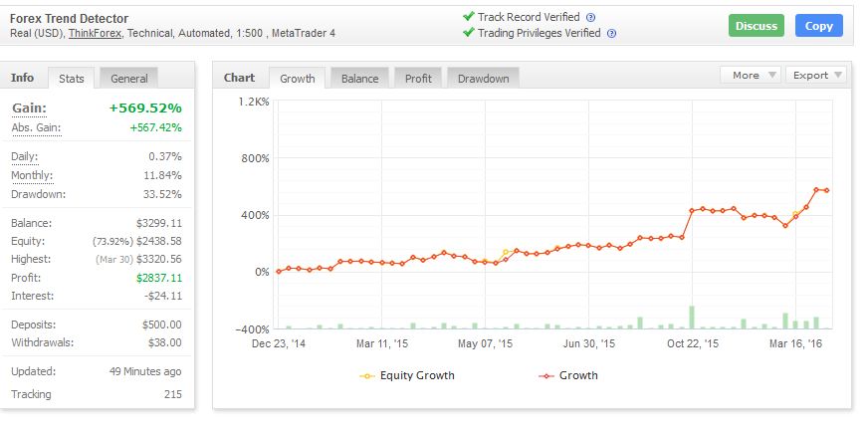
Task: Click the Trading Privileges Verified green checkmark
Action: (x=468, y=33)
